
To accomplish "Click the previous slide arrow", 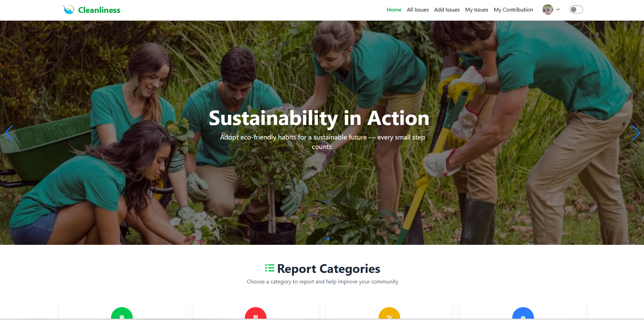I will 9,133.
